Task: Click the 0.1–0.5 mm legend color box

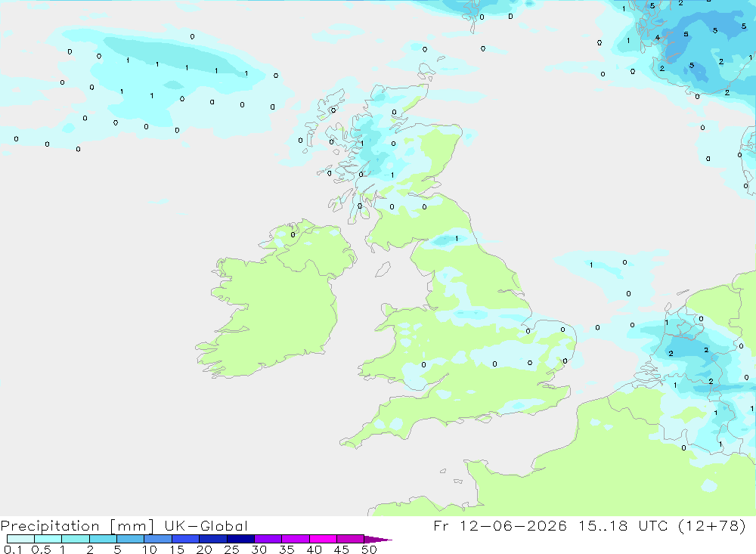Action: 20,539
